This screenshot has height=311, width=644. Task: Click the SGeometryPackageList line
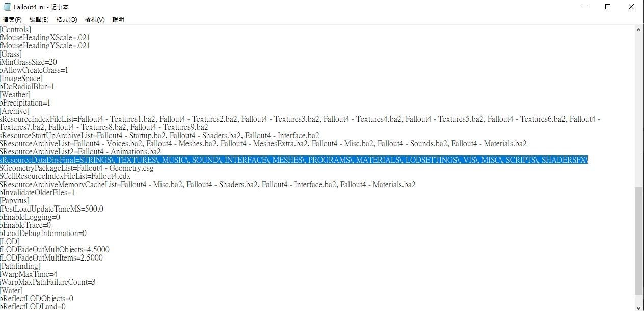(x=77, y=168)
